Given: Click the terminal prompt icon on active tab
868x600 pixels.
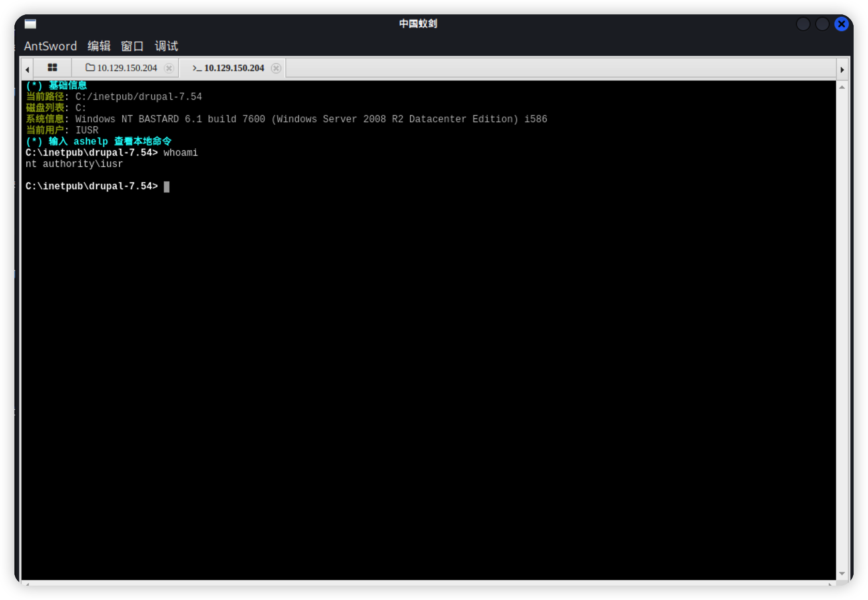Looking at the screenshot, I should [x=197, y=68].
